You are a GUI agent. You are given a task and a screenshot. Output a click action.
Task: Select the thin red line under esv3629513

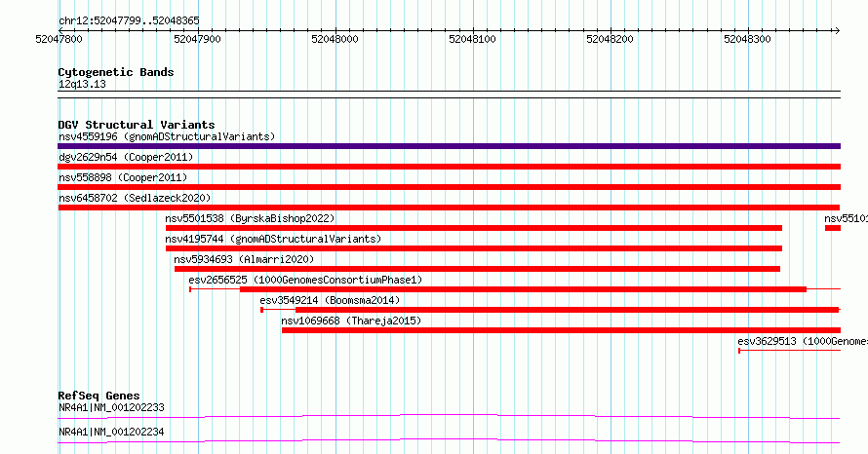click(x=789, y=351)
